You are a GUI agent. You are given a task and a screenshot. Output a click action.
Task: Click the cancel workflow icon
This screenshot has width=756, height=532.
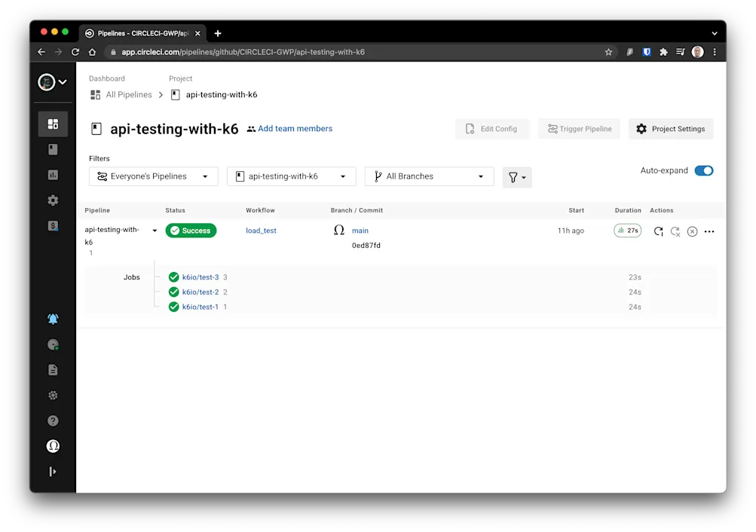[x=692, y=232]
